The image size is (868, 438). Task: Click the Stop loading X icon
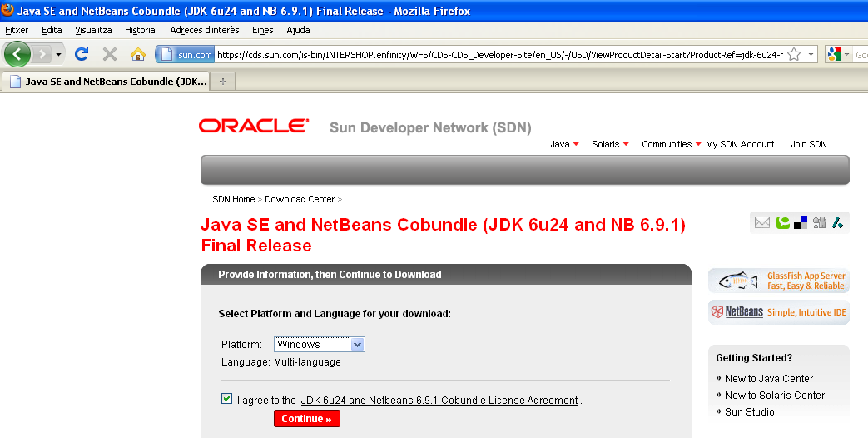coord(110,54)
